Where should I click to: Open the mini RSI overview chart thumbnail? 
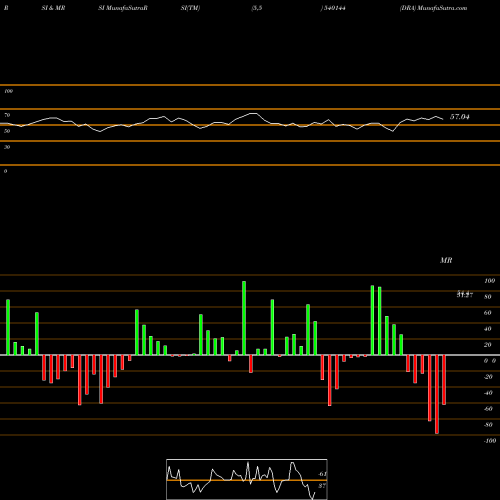click(x=247, y=479)
